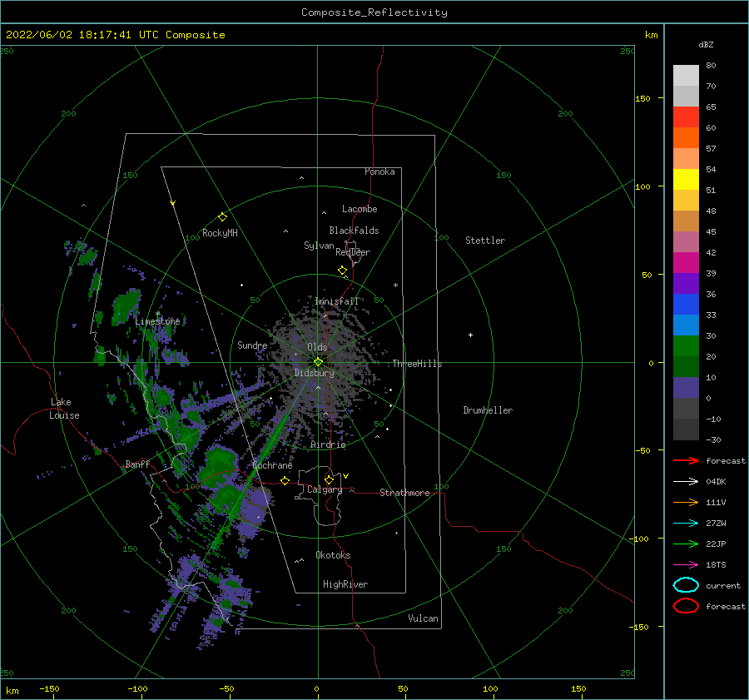Click the HighRiver town label
Viewport: 749px width, 700px height.
click(345, 584)
